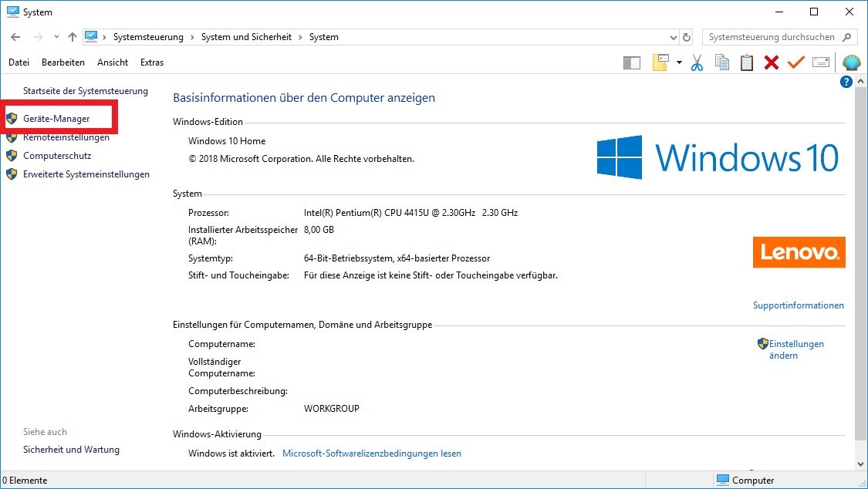Expand chevron after Systemsteuerung breadcrumb
This screenshot has width=868, height=489.
click(192, 37)
